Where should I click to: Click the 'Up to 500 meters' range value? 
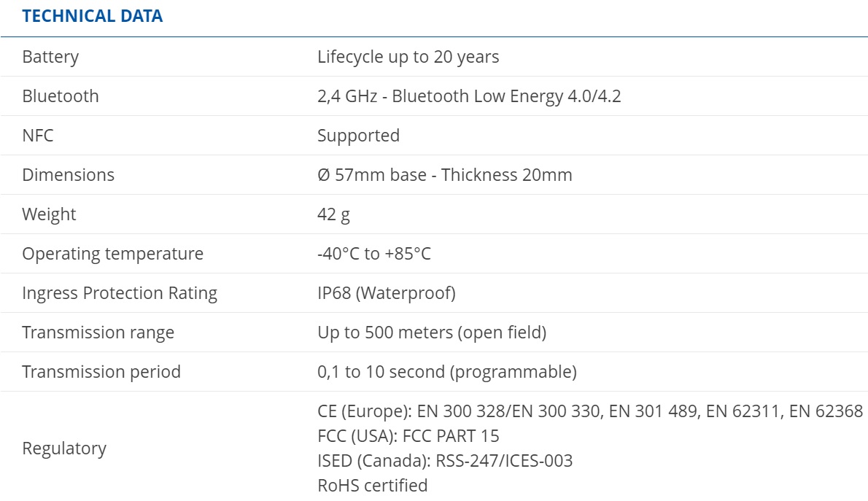pos(432,333)
